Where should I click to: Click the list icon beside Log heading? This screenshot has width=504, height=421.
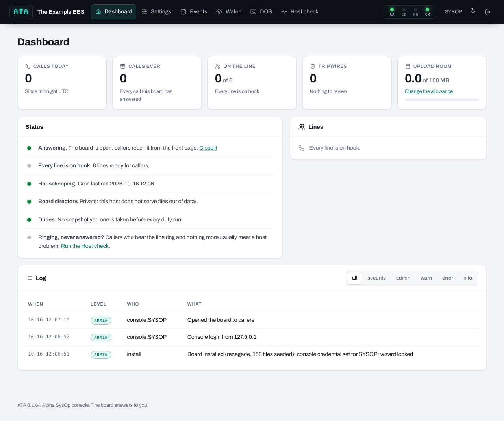coord(29,278)
